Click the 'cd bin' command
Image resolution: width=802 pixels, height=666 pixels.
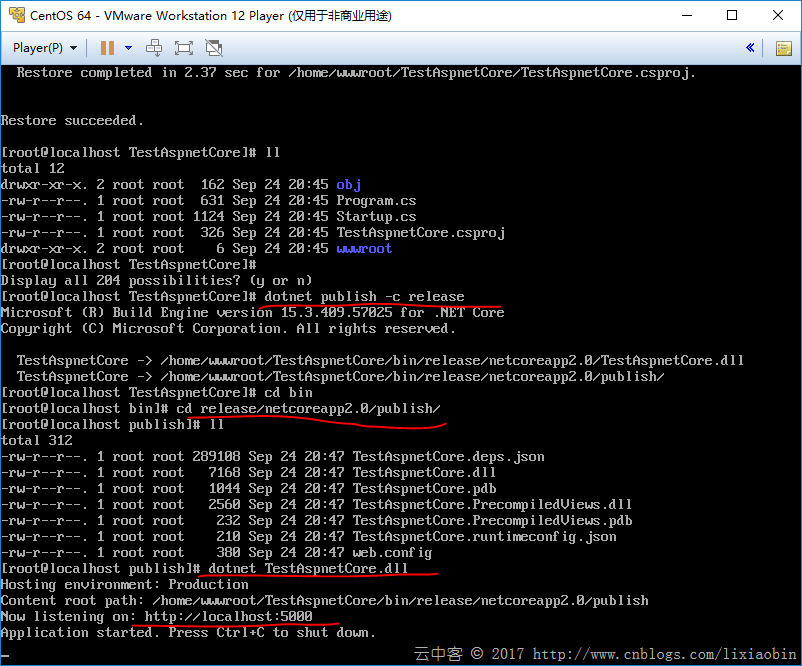pyautogui.click(x=288, y=393)
